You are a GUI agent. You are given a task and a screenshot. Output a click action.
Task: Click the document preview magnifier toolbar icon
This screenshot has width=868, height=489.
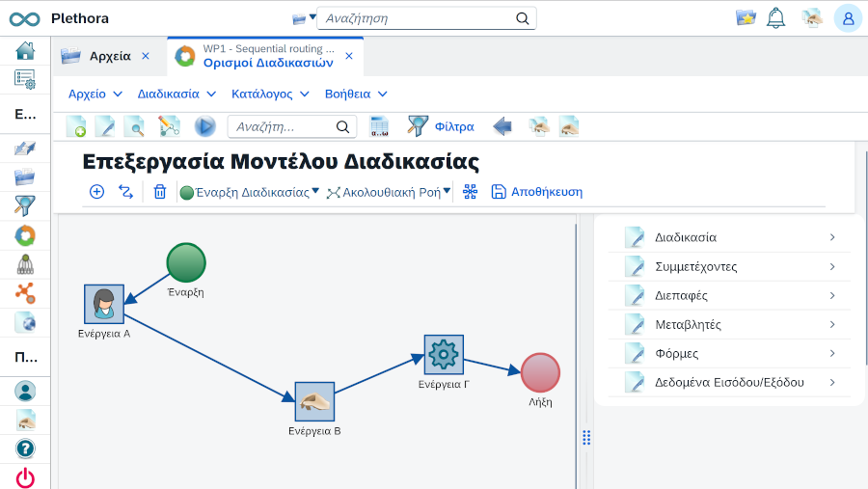[134, 126]
